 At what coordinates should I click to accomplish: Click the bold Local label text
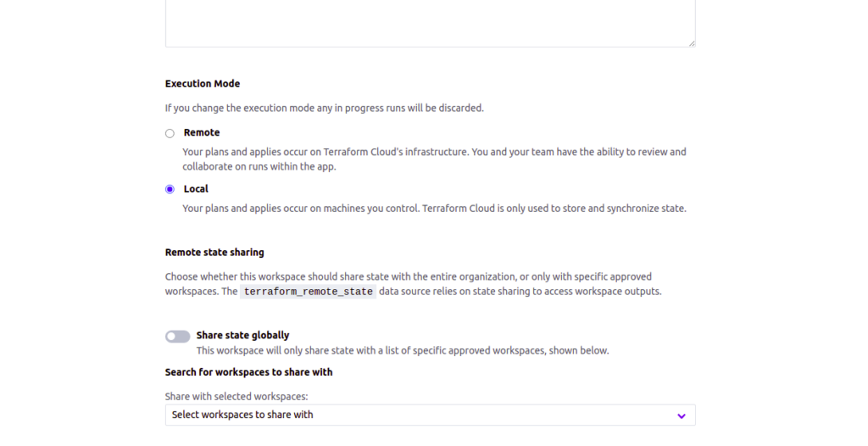[196, 189]
